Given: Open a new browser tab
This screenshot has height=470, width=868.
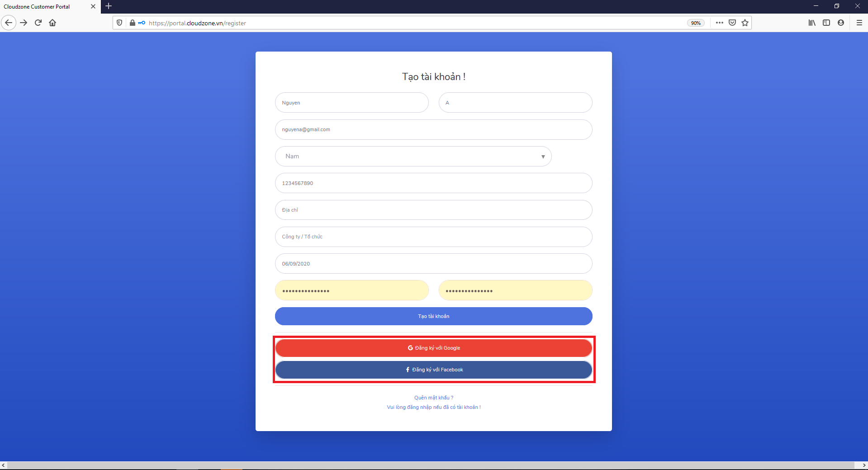Looking at the screenshot, I should (x=109, y=6).
